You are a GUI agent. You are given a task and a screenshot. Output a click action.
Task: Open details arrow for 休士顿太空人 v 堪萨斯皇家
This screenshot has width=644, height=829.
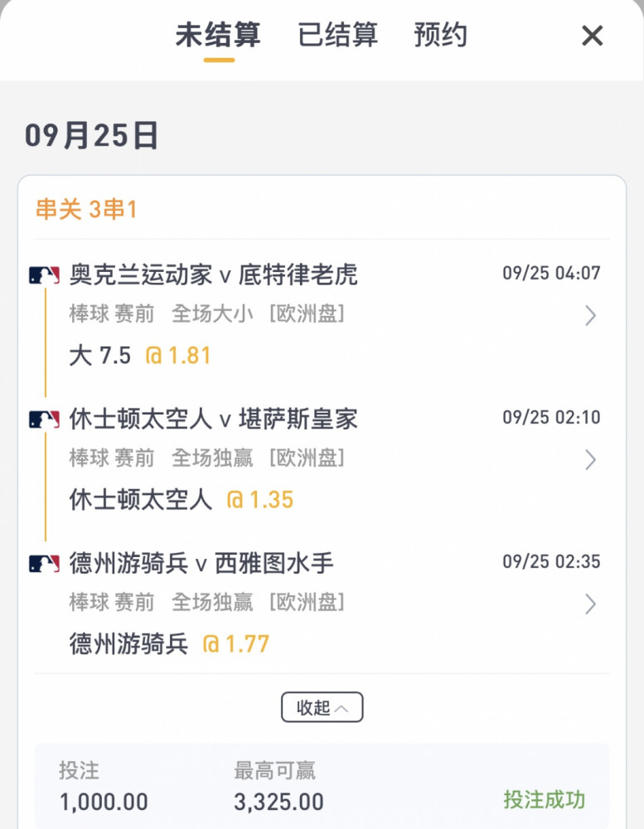[591, 460]
